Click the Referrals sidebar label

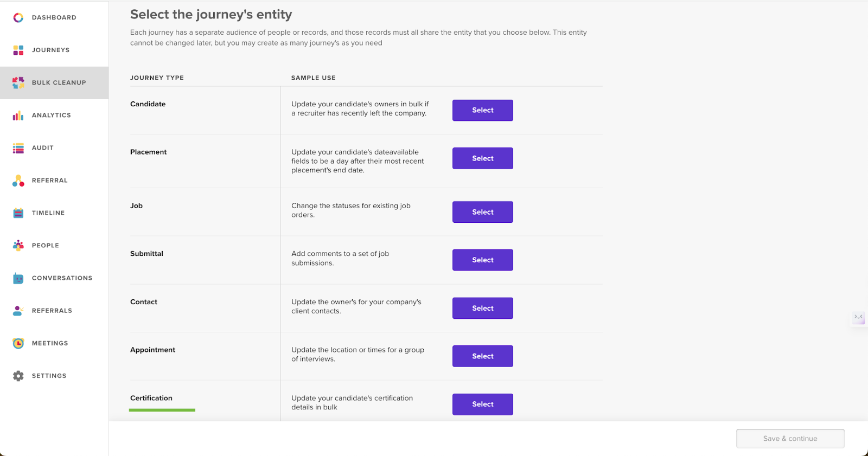coord(52,311)
